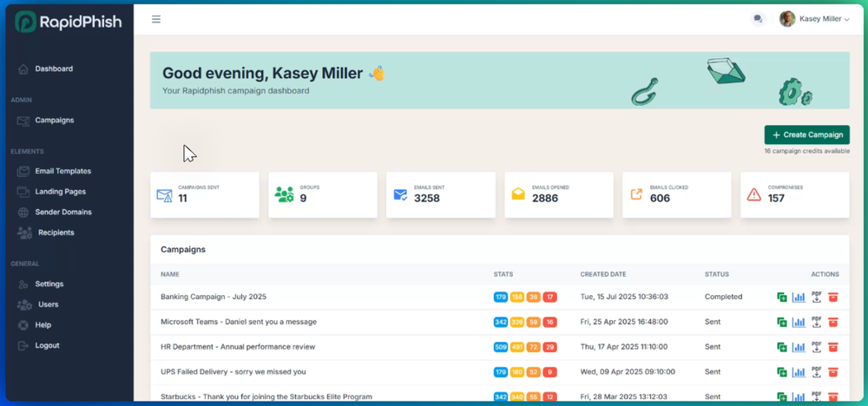Download PDF report for UPS Failed Delivery
The height and width of the screenshot is (406, 868).
pos(817,371)
